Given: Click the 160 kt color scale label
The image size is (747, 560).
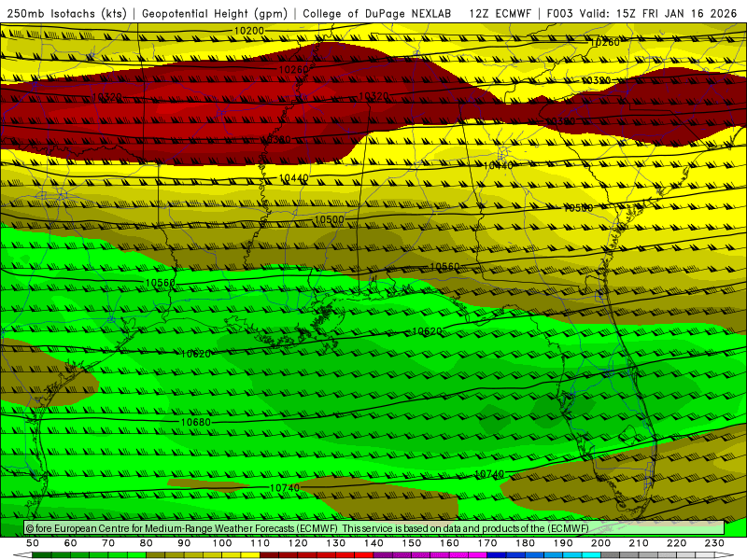Looking at the screenshot, I should click(449, 543).
